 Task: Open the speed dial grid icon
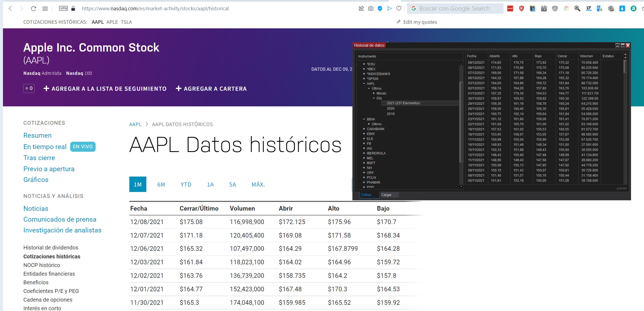[x=45, y=9]
